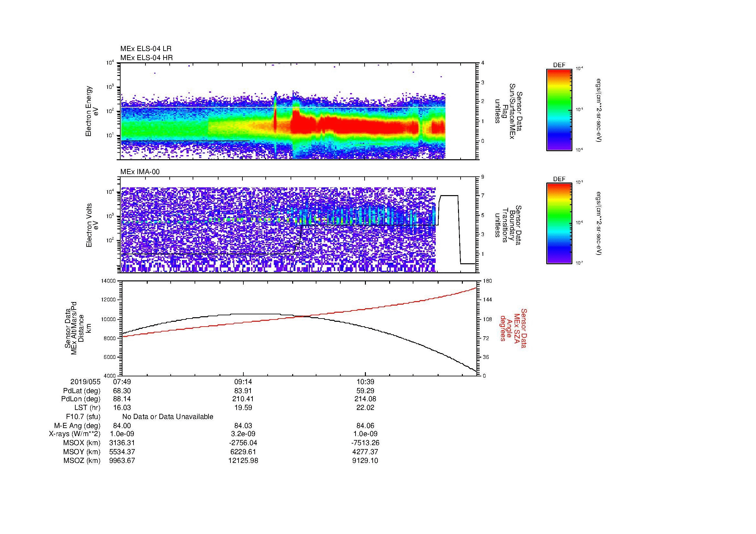Viewport: 756px width, 534px height.
Task: Click the 'LST (hr)' row label
Action: [x=87, y=408]
